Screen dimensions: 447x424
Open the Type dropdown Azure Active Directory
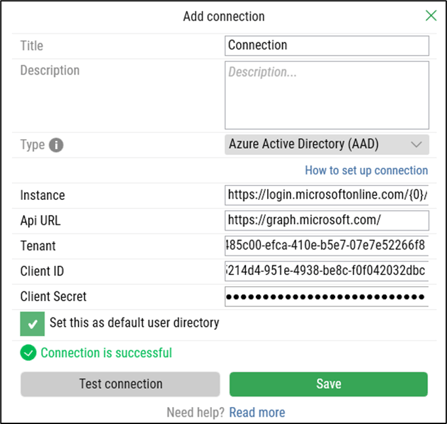coord(327,144)
